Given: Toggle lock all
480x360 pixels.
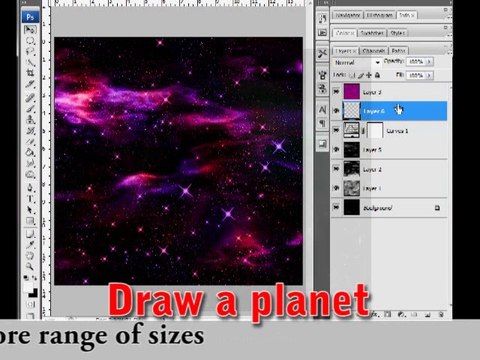Looking at the screenshot, I should point(377,75).
